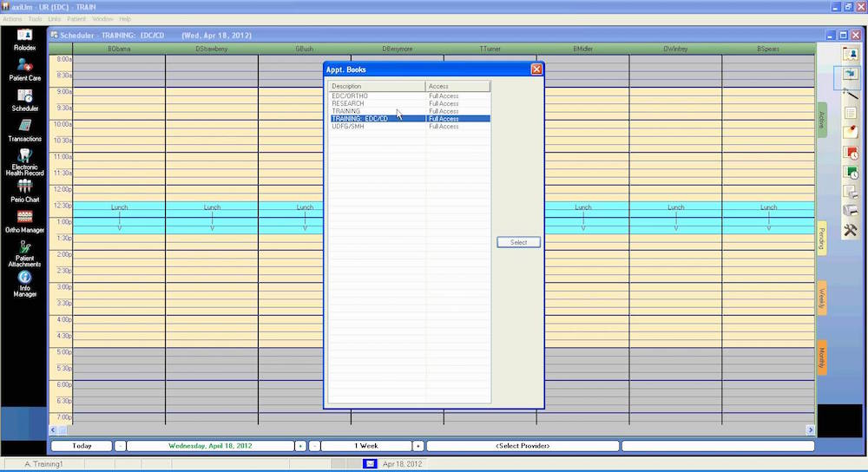The height and width of the screenshot is (472, 868).
Task: Open the Patient Attachments module
Action: 24,254
